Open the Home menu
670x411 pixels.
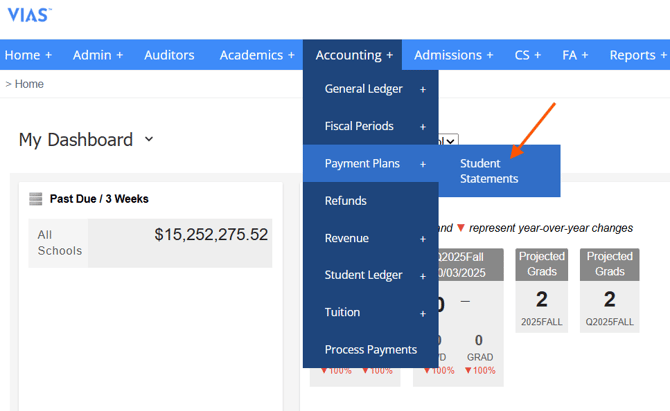tap(28, 55)
